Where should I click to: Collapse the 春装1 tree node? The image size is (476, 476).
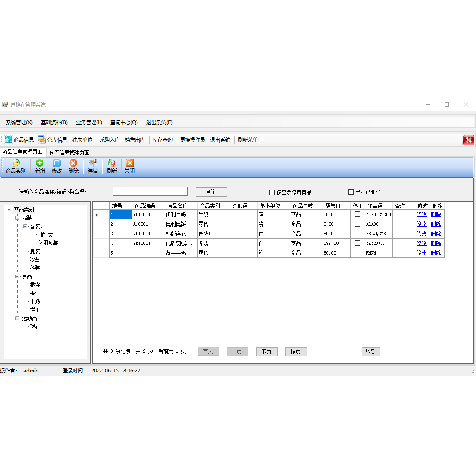[x=25, y=226]
